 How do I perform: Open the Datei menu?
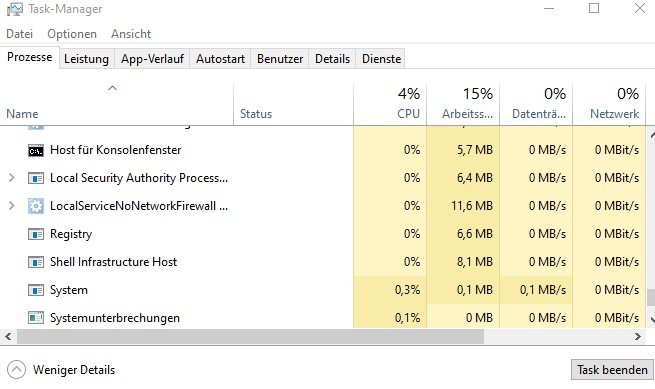click(19, 34)
